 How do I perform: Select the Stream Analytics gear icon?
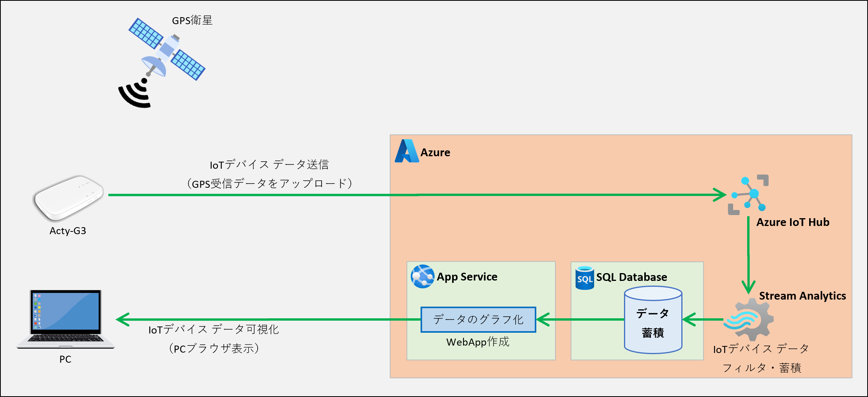click(749, 319)
